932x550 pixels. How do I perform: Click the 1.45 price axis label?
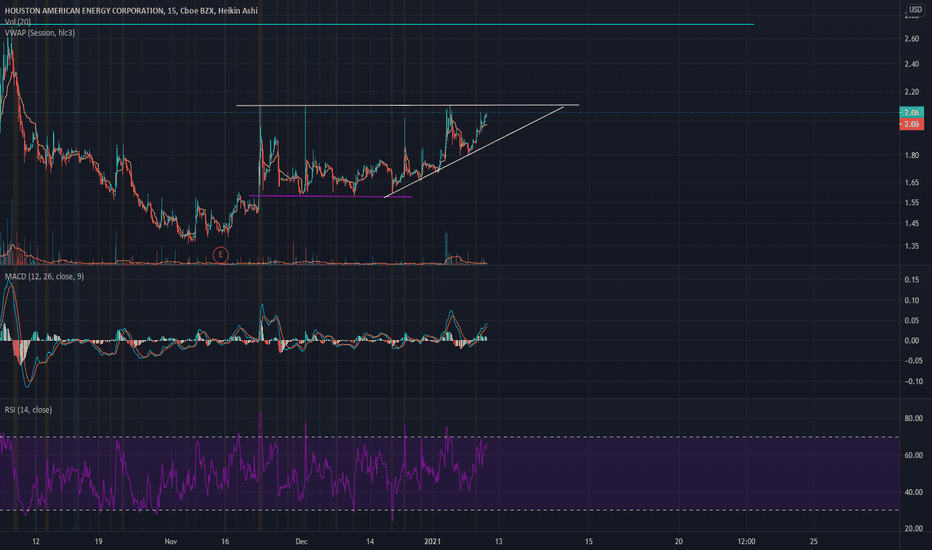[x=911, y=224]
